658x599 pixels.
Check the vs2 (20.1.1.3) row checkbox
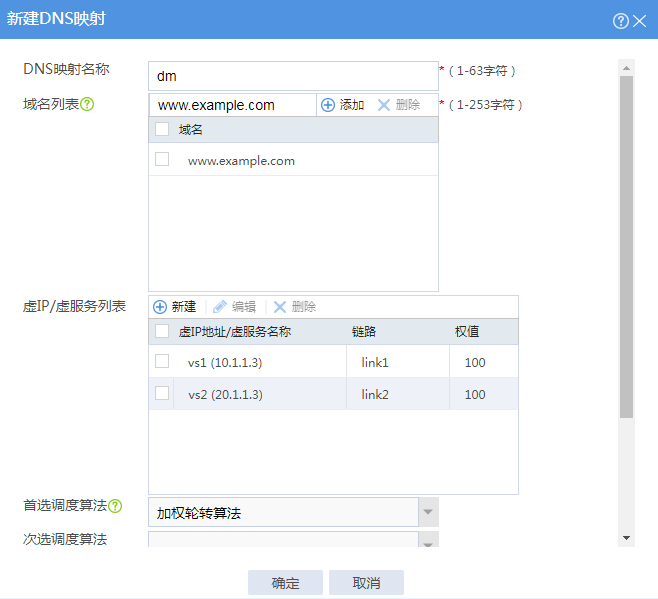coord(162,393)
